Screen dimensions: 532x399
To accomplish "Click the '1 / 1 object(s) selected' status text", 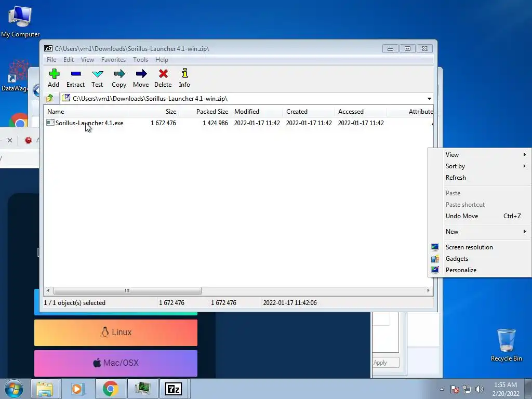I will pos(75,303).
